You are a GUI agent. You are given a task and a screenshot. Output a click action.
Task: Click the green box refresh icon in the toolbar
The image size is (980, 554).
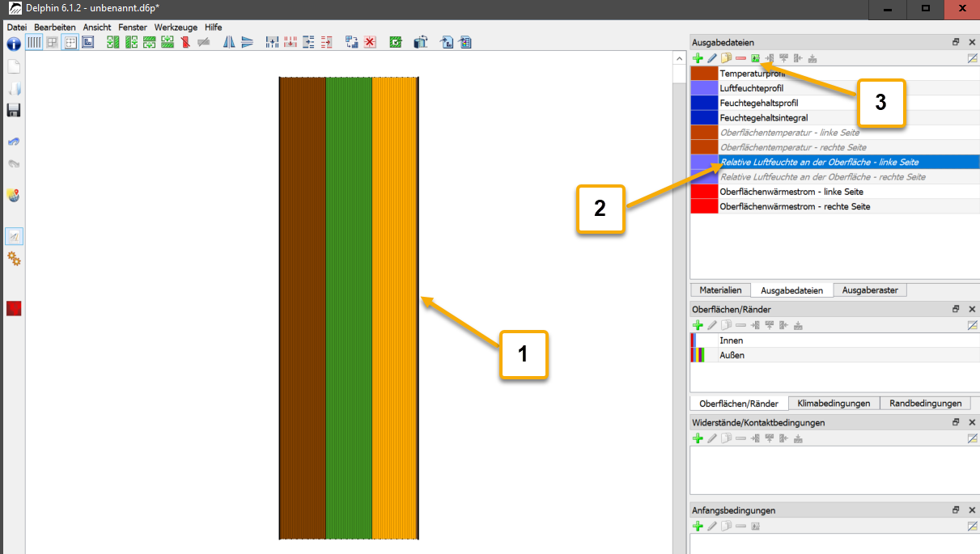tap(396, 42)
